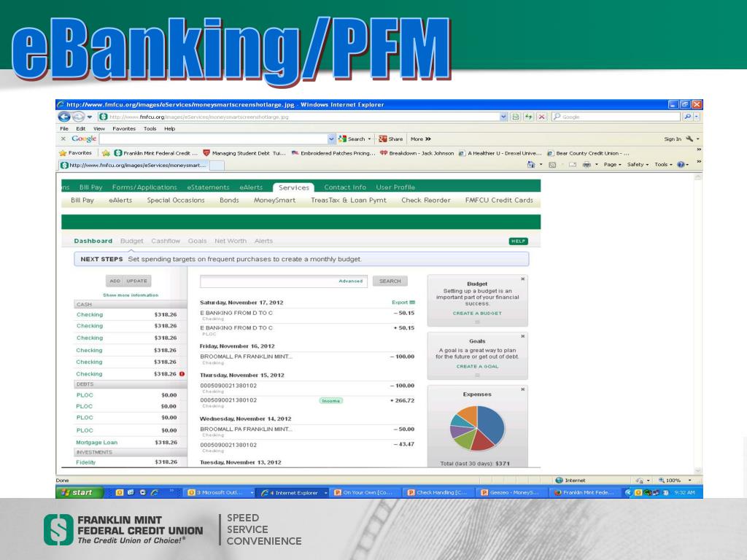
Task: Click the CREATE A BUDGET link
Action: (x=477, y=314)
